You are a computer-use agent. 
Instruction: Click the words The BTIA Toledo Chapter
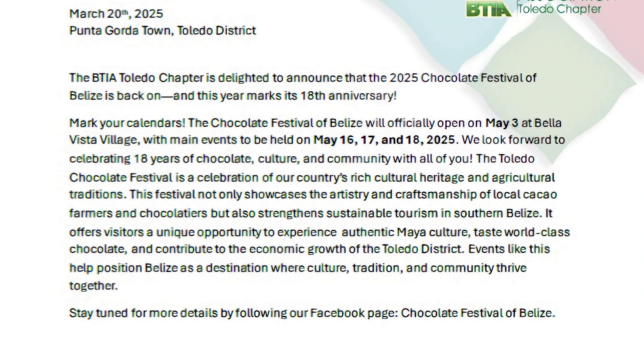click(136, 78)
